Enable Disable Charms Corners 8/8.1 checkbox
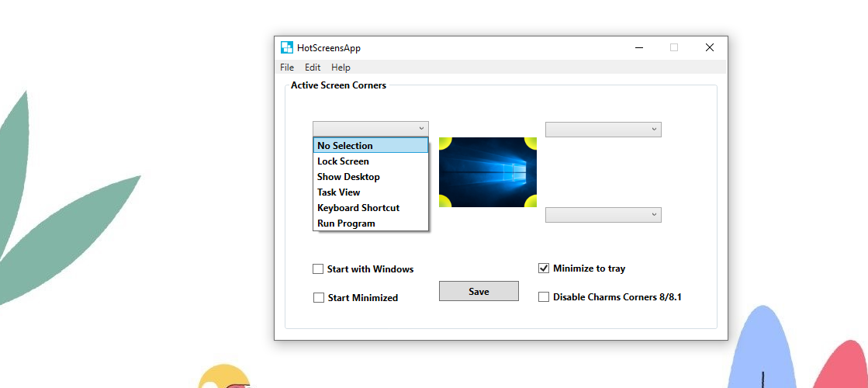This screenshot has height=388, width=868. tap(544, 297)
